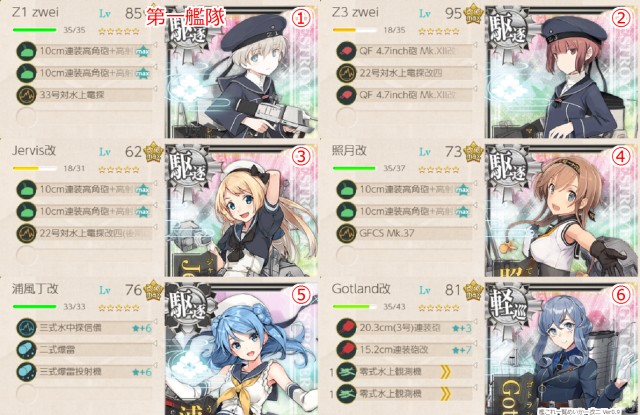
Task: Click Jervis改's yellow HP bar
Action: point(35,168)
